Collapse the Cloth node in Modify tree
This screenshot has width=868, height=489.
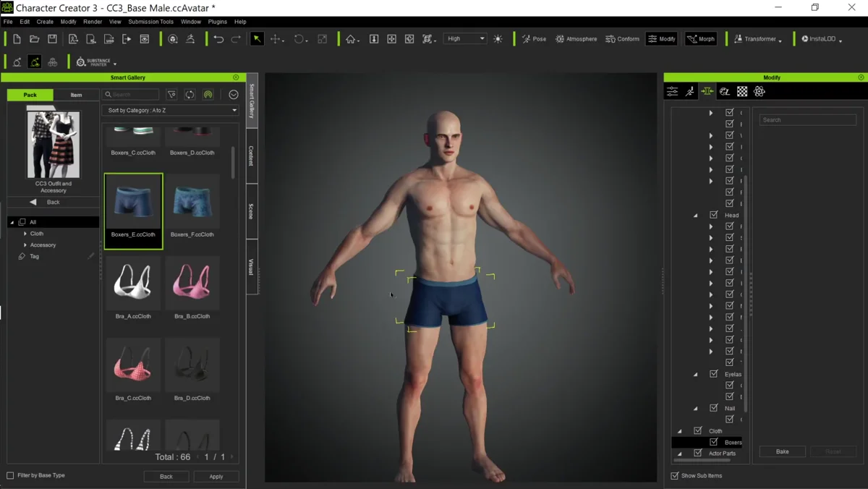pos(680,431)
